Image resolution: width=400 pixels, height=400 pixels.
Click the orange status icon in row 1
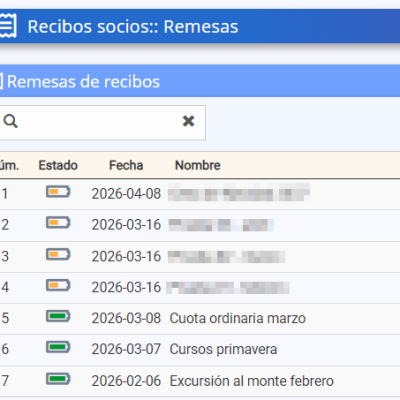(58, 192)
